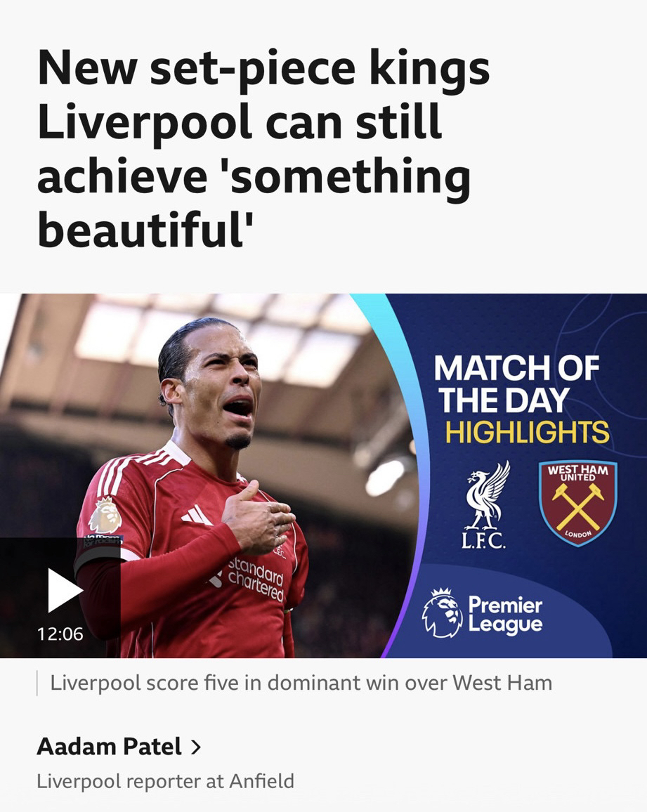Click the West Ham United crest
647x812 pixels.
pyautogui.click(x=577, y=503)
